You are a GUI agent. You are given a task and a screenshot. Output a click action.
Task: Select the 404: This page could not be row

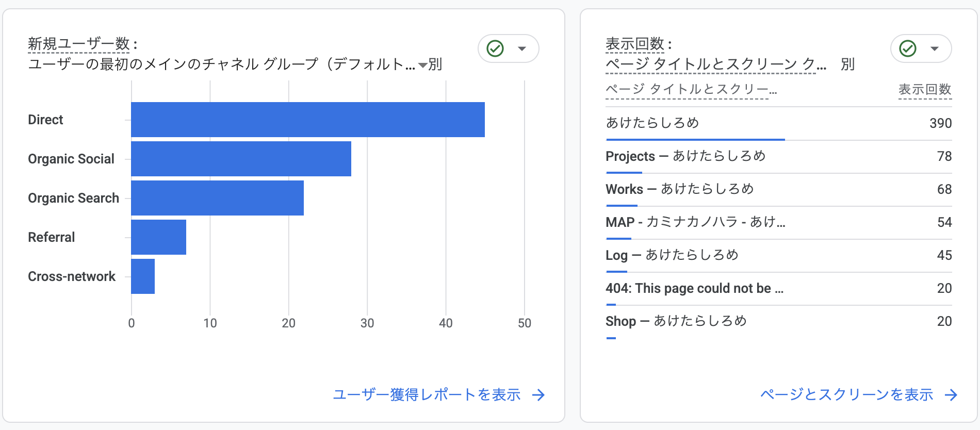[779, 288]
